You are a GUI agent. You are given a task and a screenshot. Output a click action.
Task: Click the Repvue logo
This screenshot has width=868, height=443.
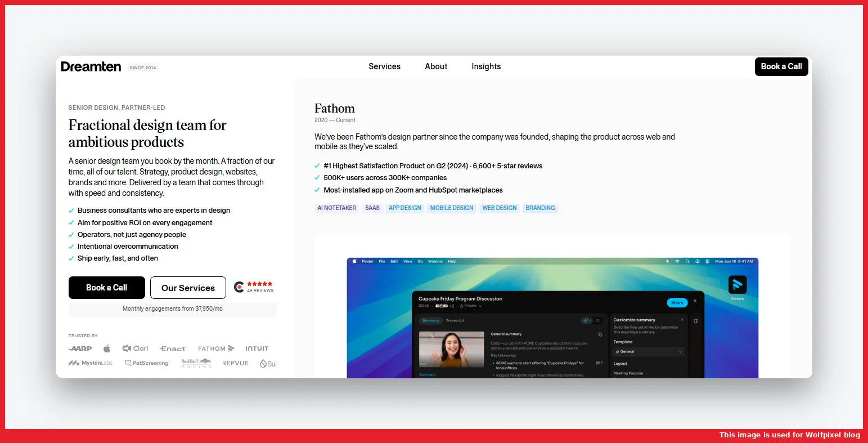(x=236, y=363)
